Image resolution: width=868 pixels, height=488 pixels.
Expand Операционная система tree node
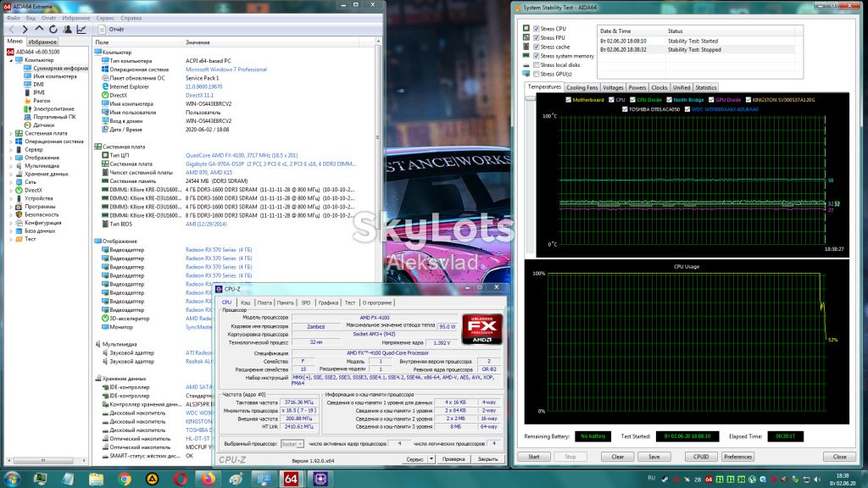coord(11,141)
